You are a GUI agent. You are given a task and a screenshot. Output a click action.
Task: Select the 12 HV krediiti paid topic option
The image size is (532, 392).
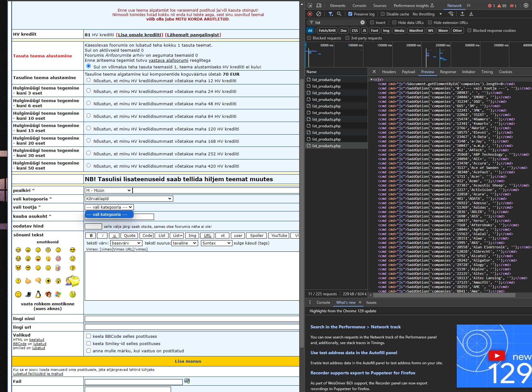click(89, 80)
